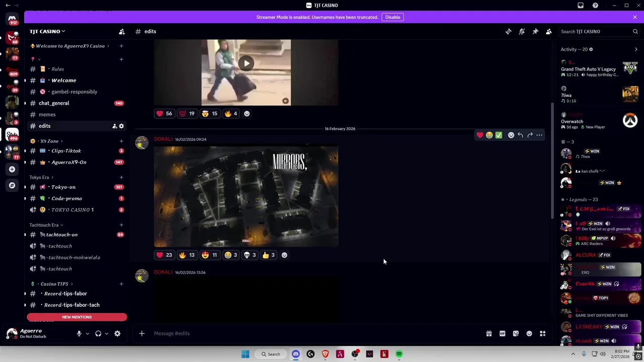The image size is (644, 362).
Task: Toggle the fire 13 reaction
Action: click(x=187, y=255)
